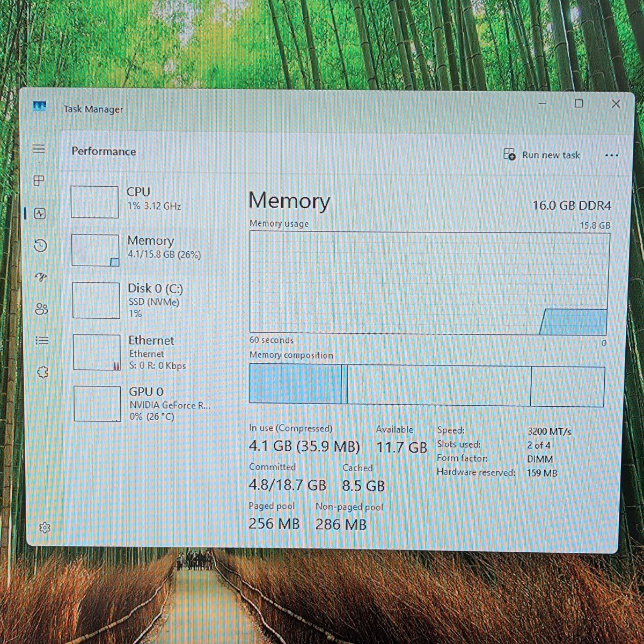Maximize the Task Manager window
The image size is (644, 644).
[579, 104]
